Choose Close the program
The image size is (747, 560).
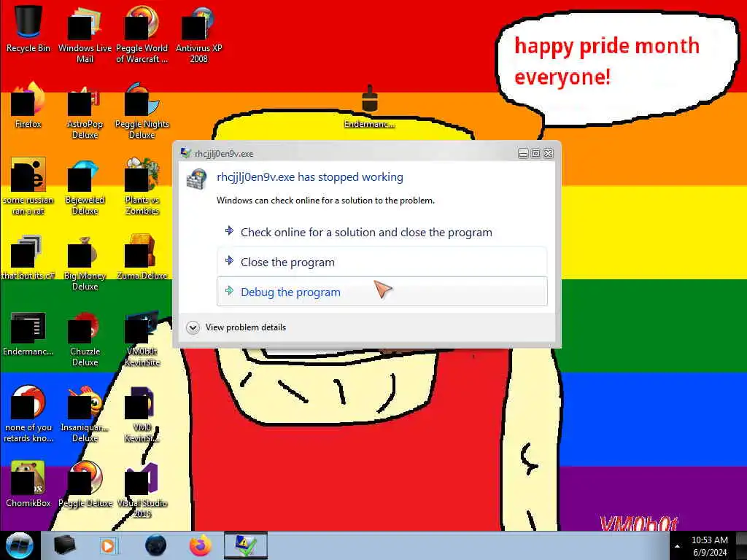click(x=382, y=262)
